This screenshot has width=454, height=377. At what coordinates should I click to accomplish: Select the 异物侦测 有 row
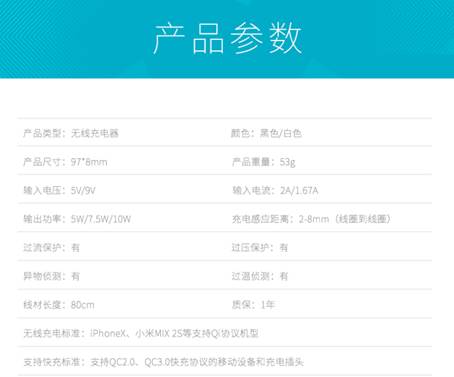[x=51, y=276]
